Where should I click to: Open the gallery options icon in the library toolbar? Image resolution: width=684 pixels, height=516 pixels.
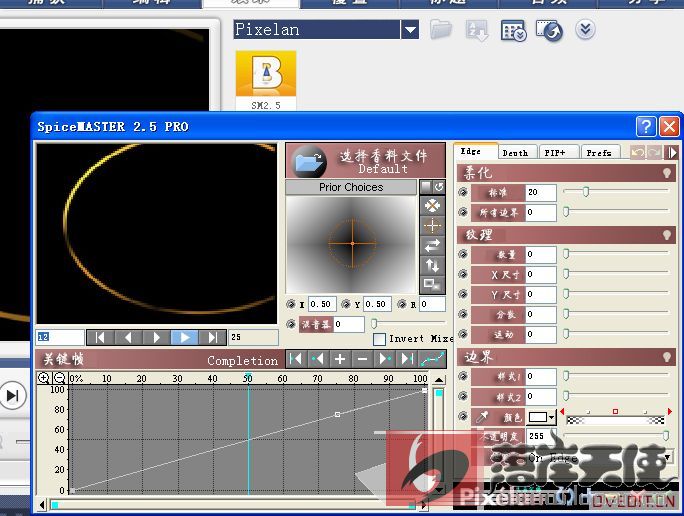(x=513, y=31)
